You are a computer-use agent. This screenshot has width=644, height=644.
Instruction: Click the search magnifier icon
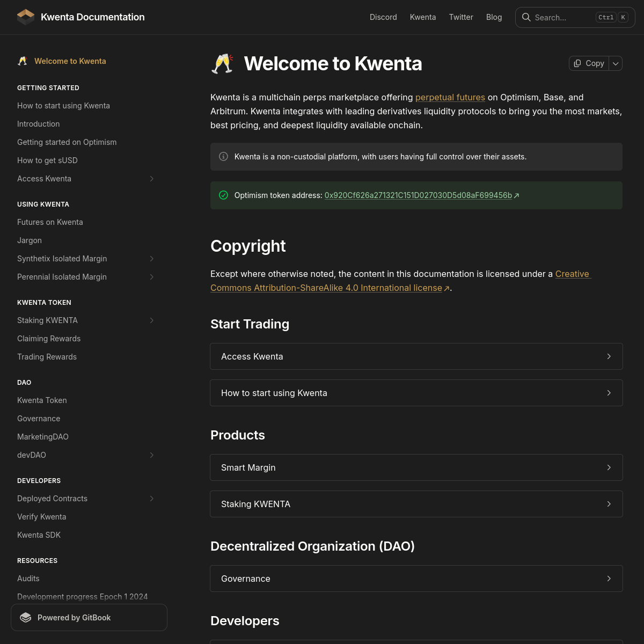click(526, 17)
